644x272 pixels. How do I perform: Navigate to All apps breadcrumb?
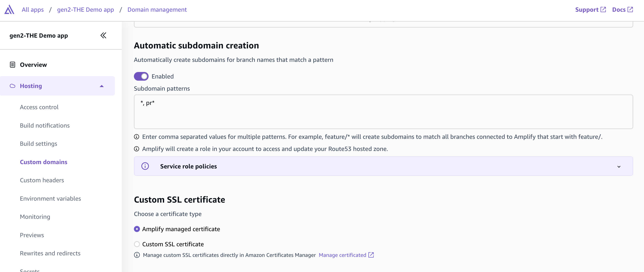click(x=32, y=10)
